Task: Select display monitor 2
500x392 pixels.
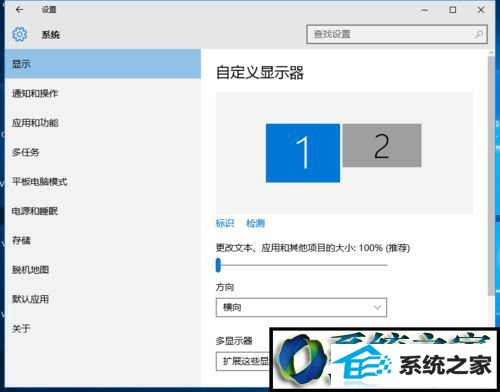Action: pos(382,145)
